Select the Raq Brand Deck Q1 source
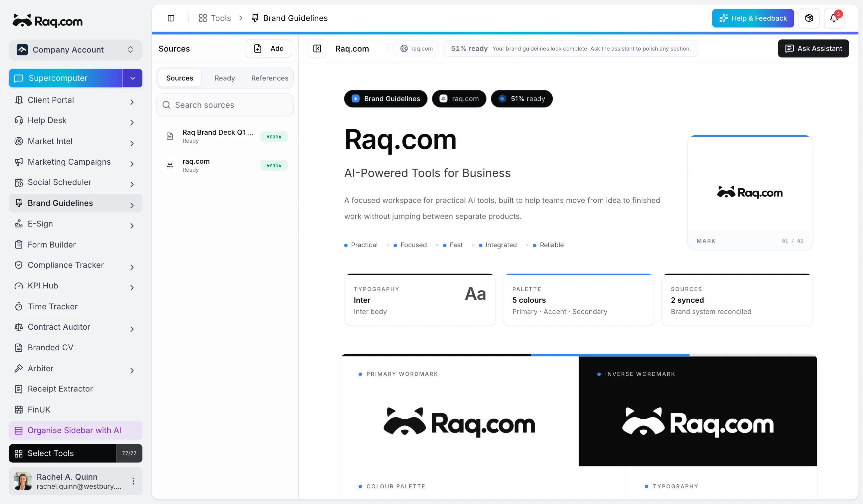The width and height of the screenshot is (863, 504). pos(225,136)
